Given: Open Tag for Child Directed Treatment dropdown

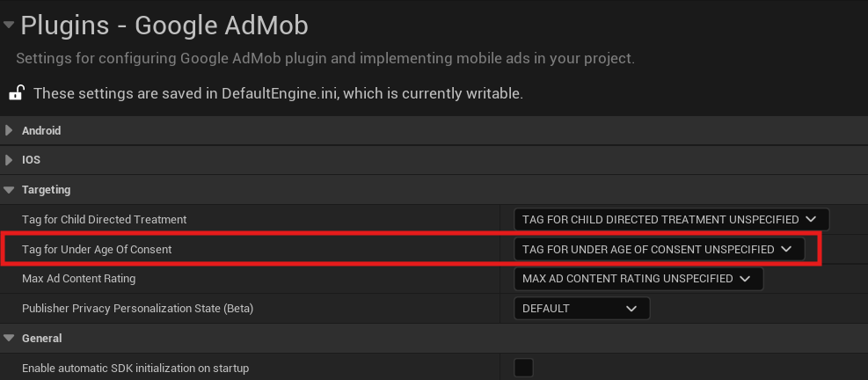Looking at the screenshot, I should [x=670, y=219].
